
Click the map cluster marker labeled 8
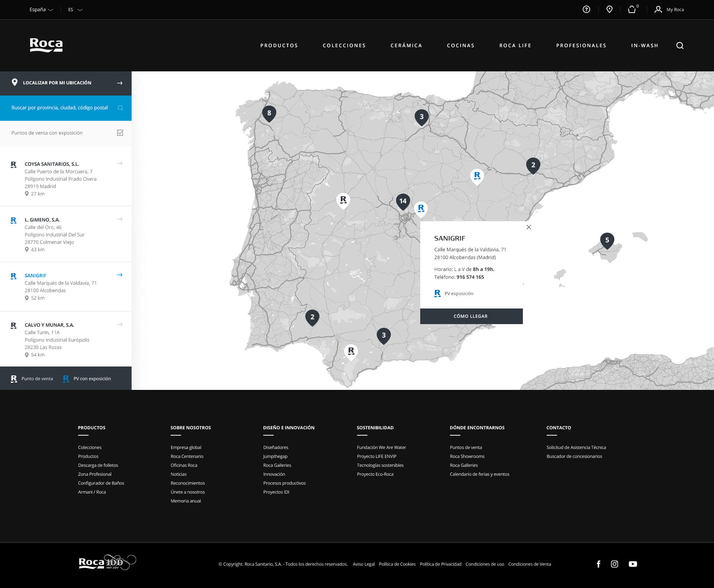(269, 114)
